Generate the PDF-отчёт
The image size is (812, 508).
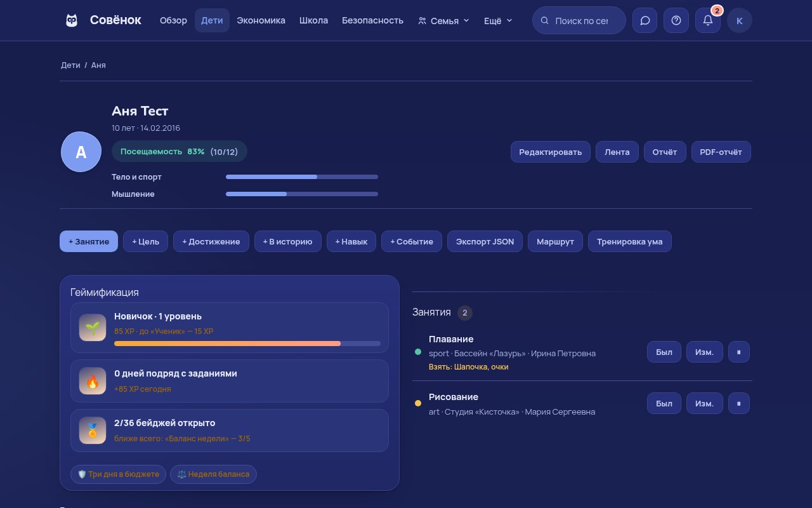point(721,152)
